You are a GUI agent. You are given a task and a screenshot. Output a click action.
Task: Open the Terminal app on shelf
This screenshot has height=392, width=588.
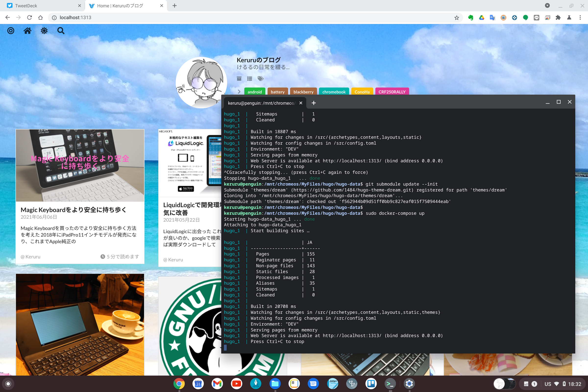coord(390,383)
